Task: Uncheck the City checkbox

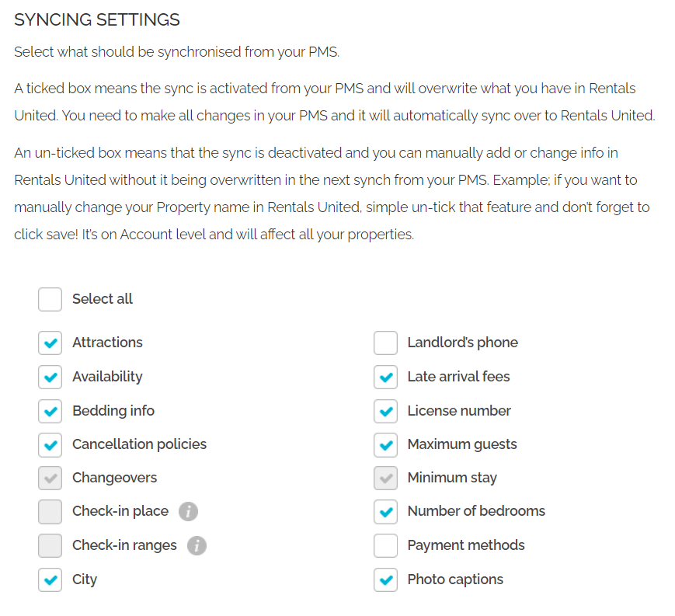Action: coord(50,579)
